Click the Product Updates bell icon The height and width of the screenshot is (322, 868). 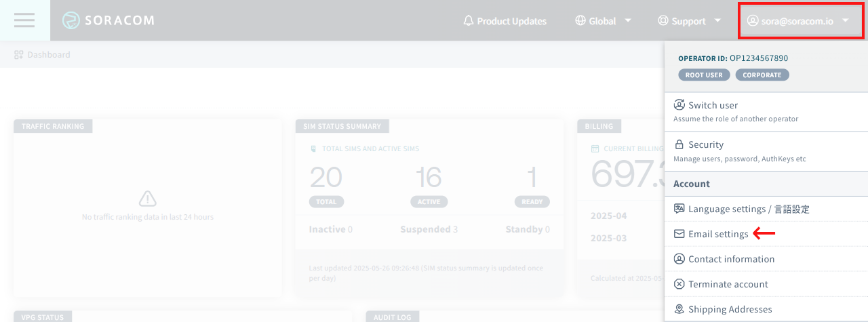point(468,21)
